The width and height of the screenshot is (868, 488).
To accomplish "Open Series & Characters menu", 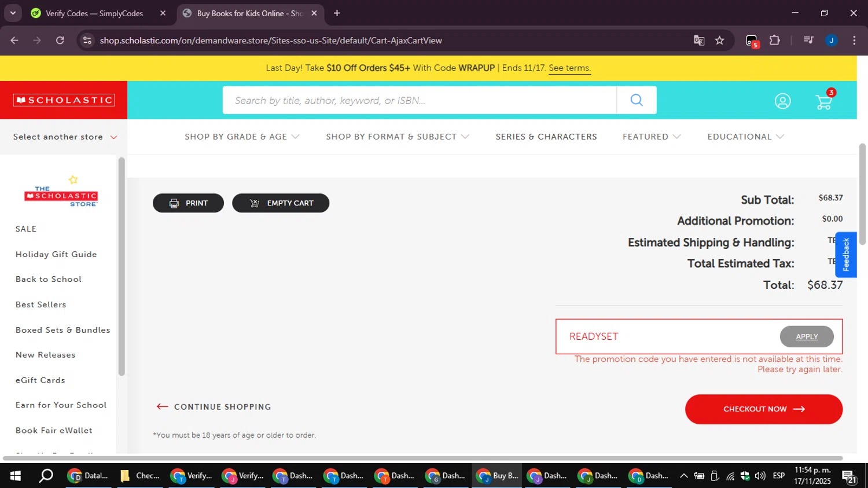I will pyautogui.click(x=546, y=137).
